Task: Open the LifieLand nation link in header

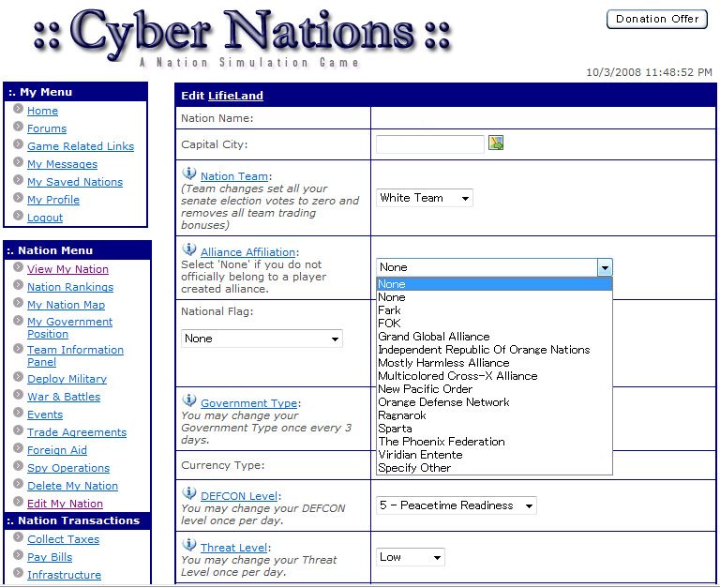Action: (235, 96)
